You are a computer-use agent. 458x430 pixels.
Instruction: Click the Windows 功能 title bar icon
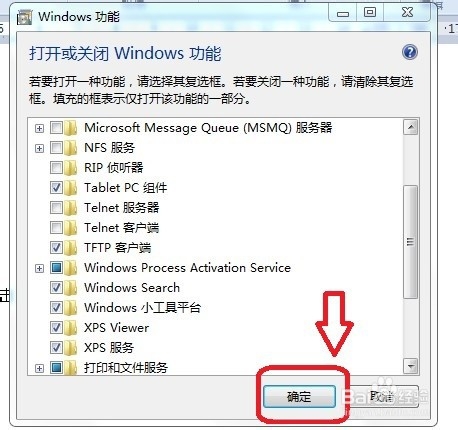[x=24, y=17]
